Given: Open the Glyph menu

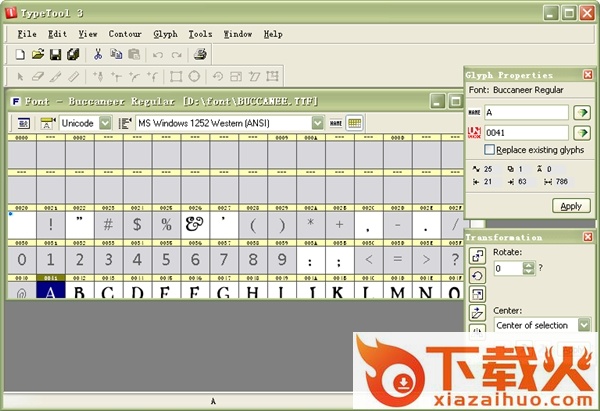Looking at the screenshot, I should [165, 34].
